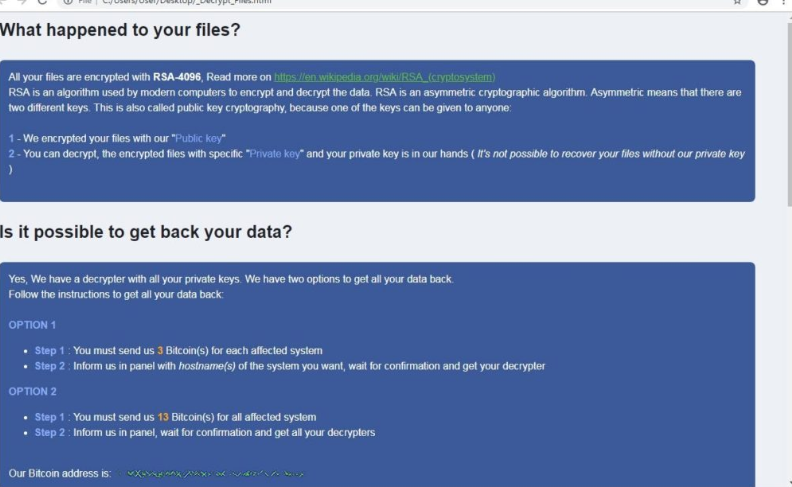Click the "Is it possible to get back your data?" heading
Image resolution: width=792 pixels, height=487 pixels.
[146, 232]
